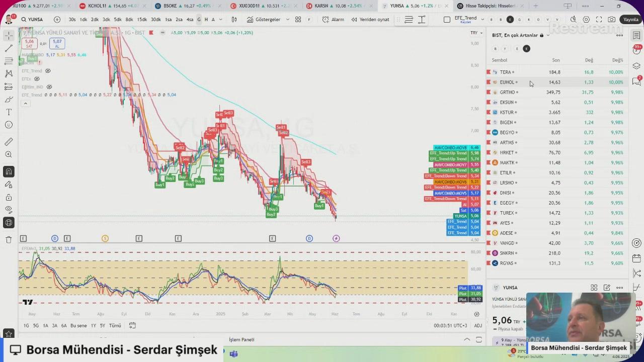Toggle ADJ adjusted price data
Screen dimensions: 644x362
pyautogui.click(x=478, y=326)
